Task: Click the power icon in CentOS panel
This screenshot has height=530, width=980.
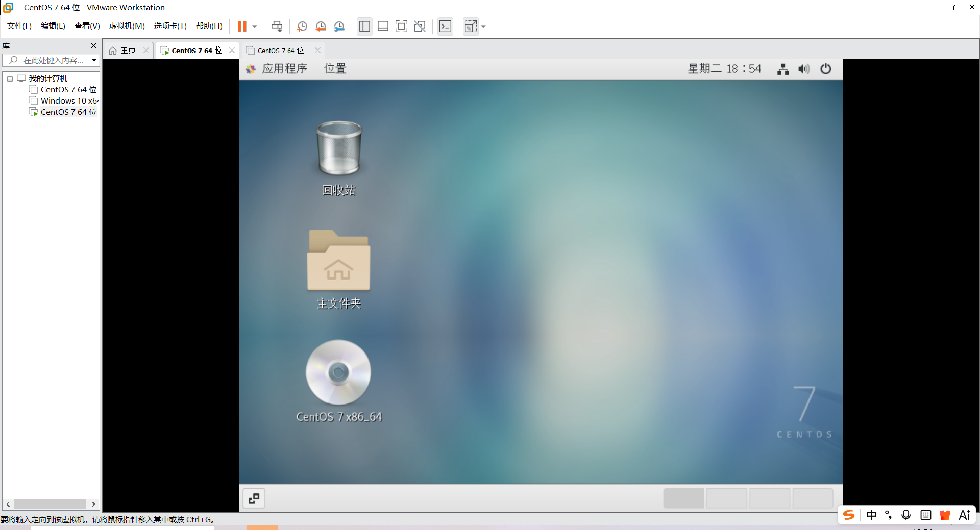Action: (826, 69)
